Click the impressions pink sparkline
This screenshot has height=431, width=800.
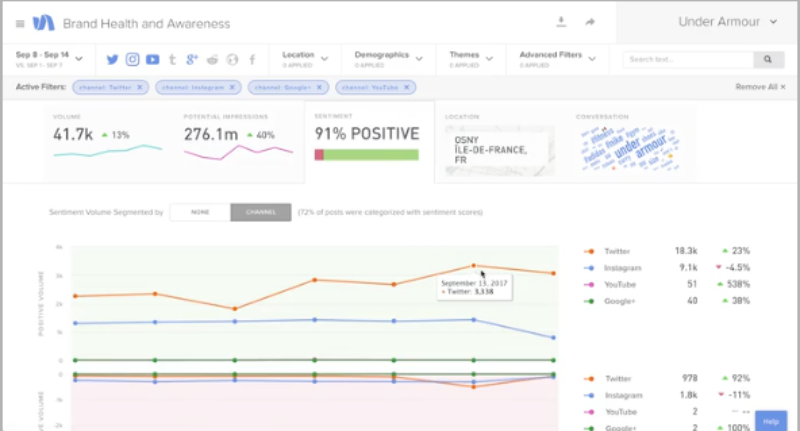click(x=238, y=152)
